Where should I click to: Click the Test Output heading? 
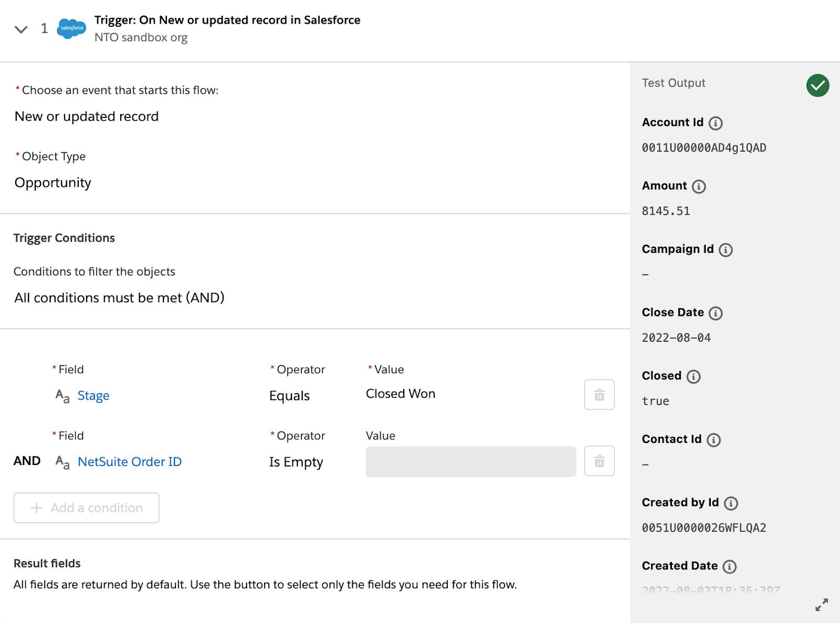[674, 83]
